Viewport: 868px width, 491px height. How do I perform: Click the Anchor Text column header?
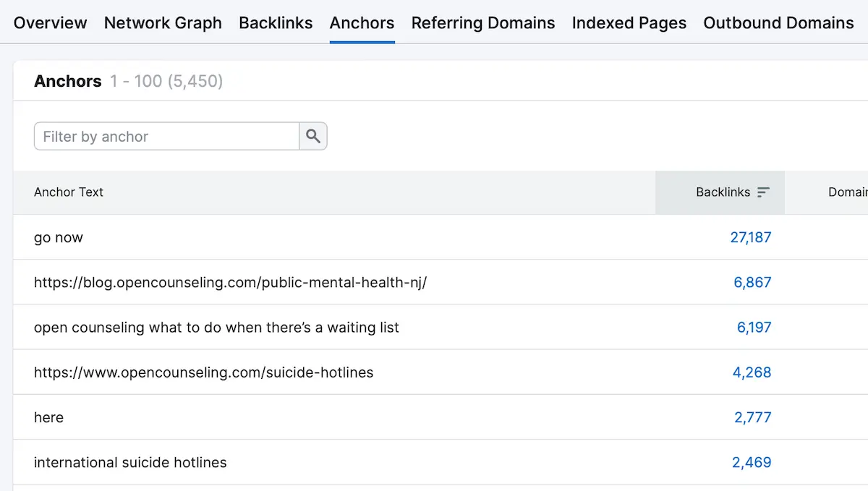coord(69,192)
